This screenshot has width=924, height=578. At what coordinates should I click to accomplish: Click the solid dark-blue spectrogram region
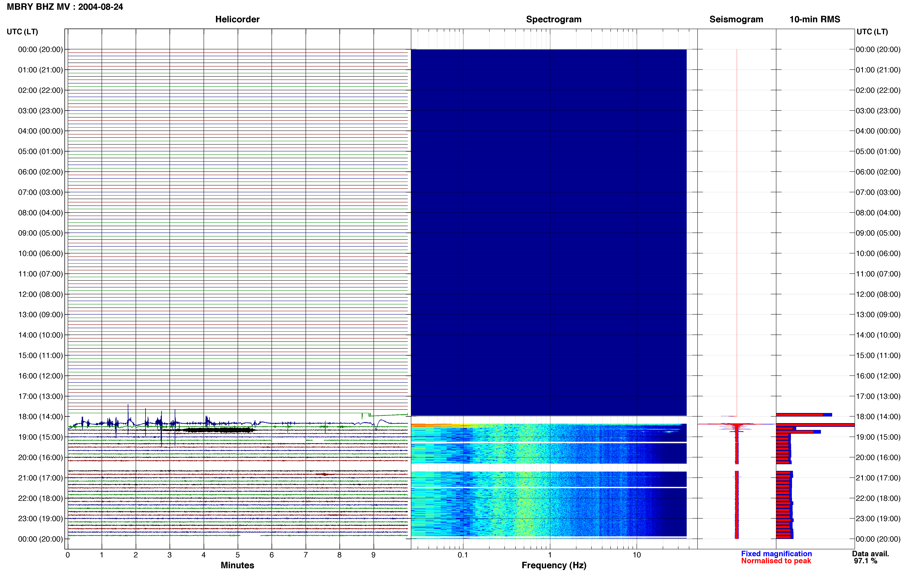(x=549, y=232)
